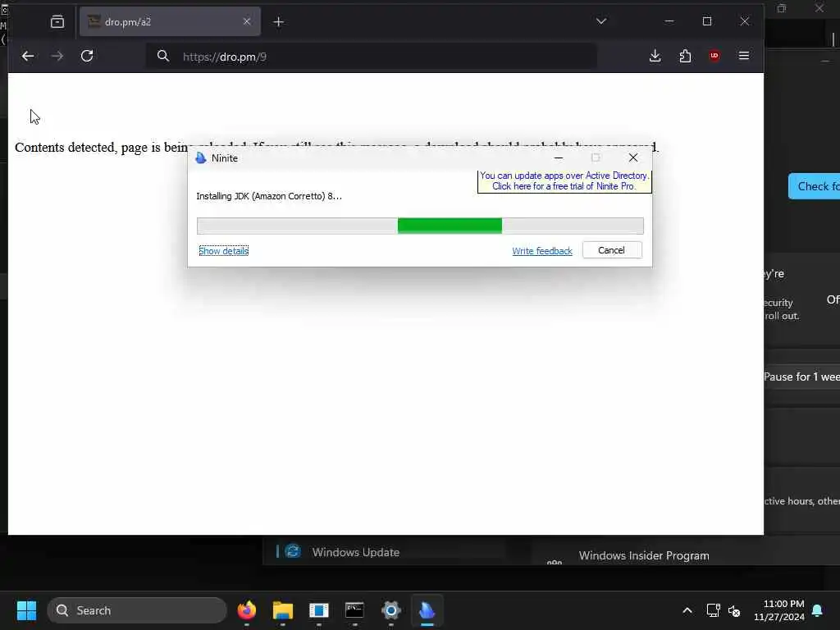The width and height of the screenshot is (840, 630).
Task: Select Windows Update in Settings window
Action: (x=356, y=552)
